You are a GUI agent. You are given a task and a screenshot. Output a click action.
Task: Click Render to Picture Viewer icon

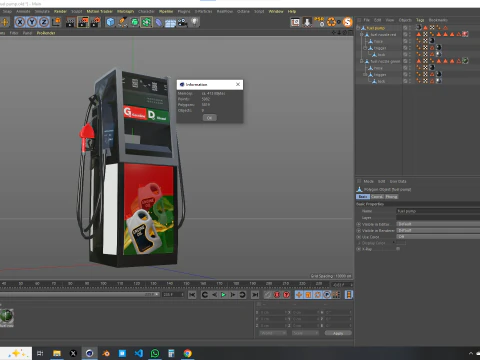[83, 22]
